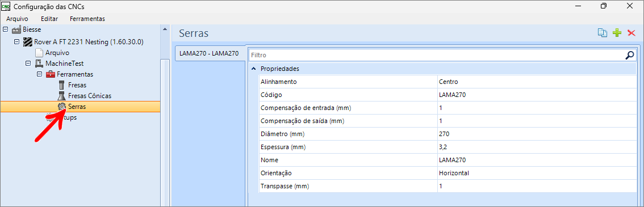Select Fresas Cônicas in the tree
This screenshot has width=644, height=207.
(x=90, y=95)
